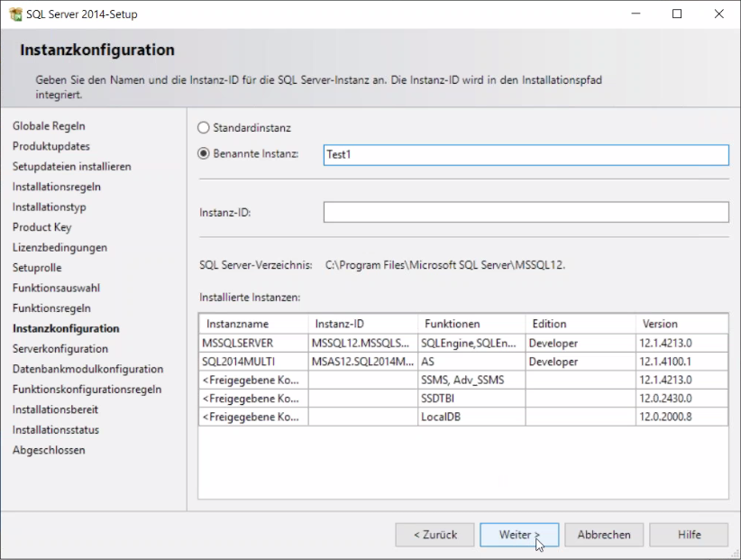Select the Benannte Instanz radio option

tap(204, 154)
